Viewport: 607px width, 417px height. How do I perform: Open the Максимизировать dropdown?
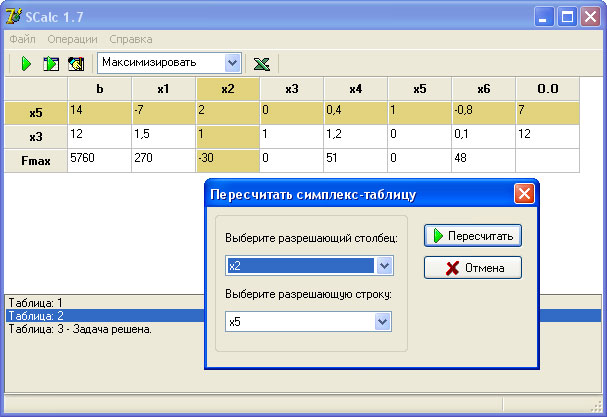[x=233, y=63]
